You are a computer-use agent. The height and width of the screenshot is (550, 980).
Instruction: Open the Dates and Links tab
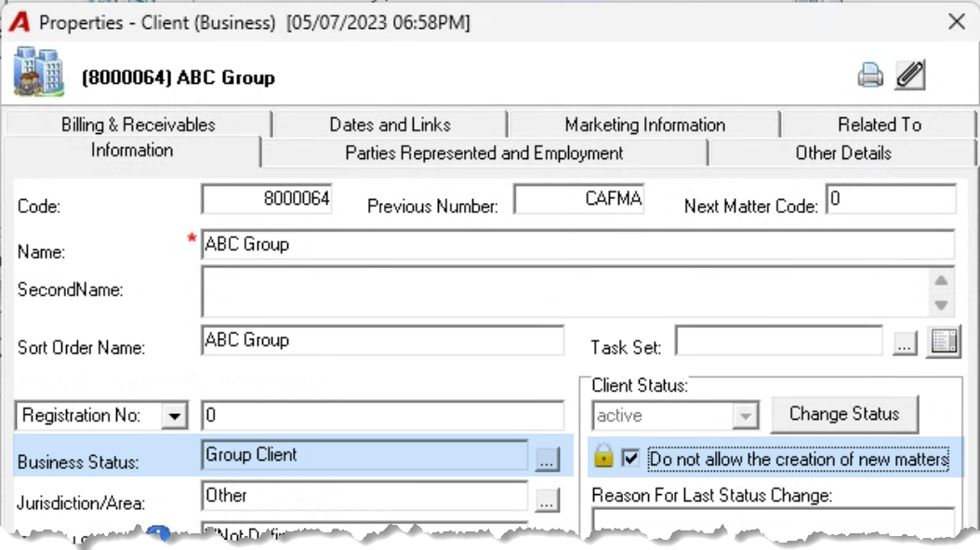[x=390, y=125]
